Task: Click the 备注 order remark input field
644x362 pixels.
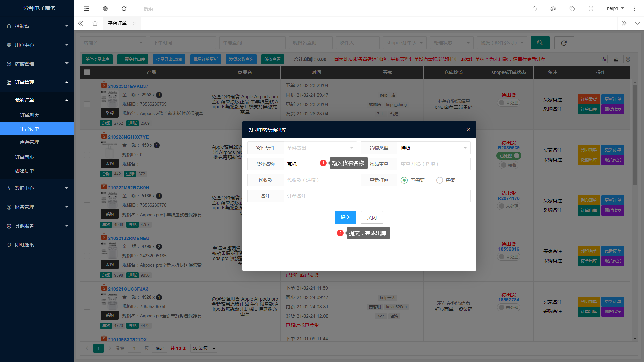Action: coord(377,196)
